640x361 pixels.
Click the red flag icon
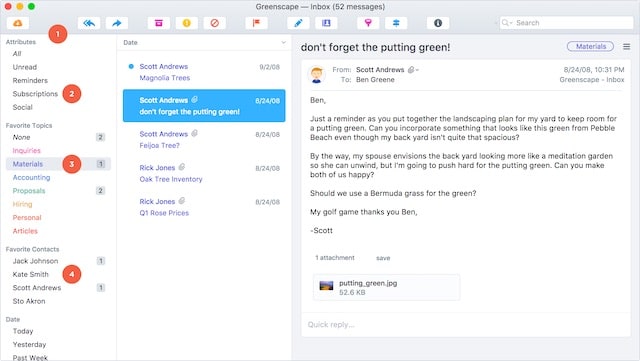[256, 23]
